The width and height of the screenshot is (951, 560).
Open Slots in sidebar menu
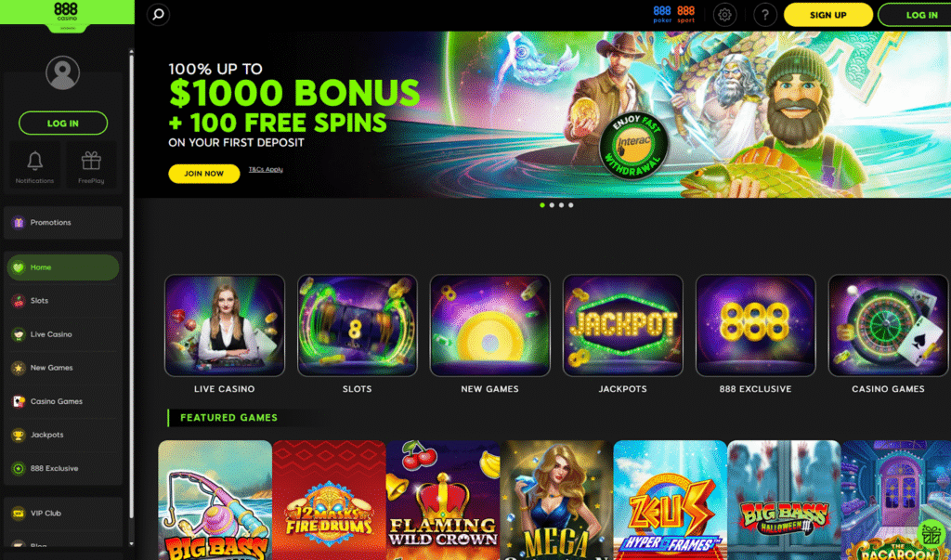click(63, 301)
